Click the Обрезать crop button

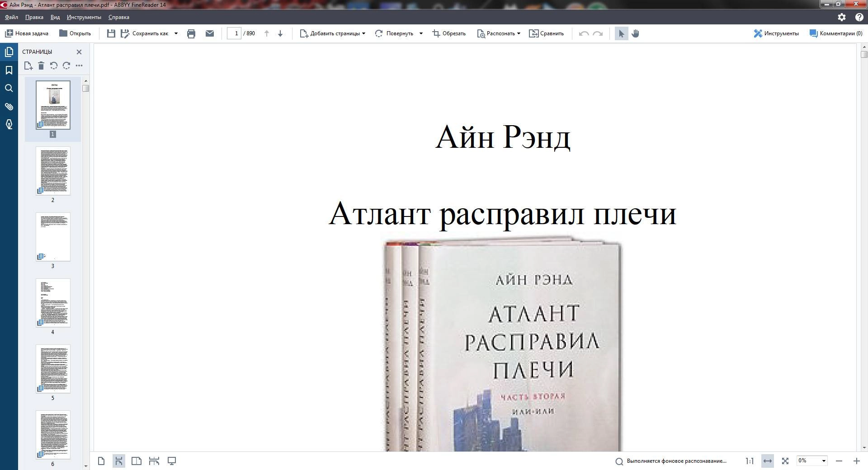(x=449, y=33)
